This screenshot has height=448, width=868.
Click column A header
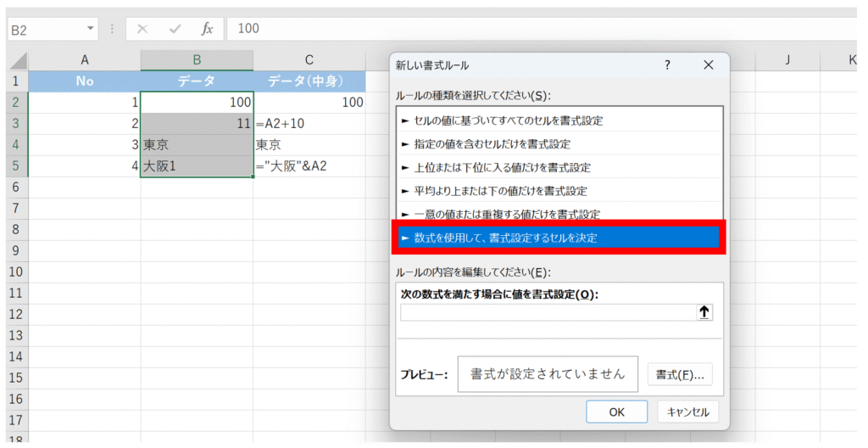84,60
